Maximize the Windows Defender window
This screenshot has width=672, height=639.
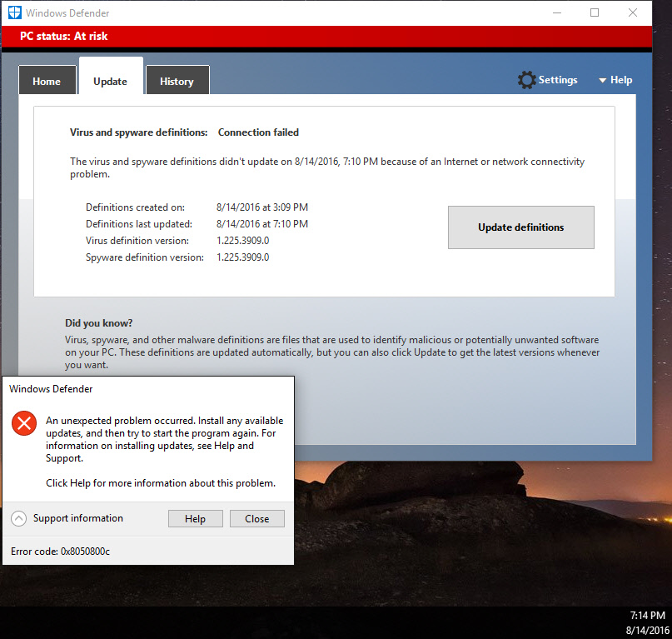(595, 12)
